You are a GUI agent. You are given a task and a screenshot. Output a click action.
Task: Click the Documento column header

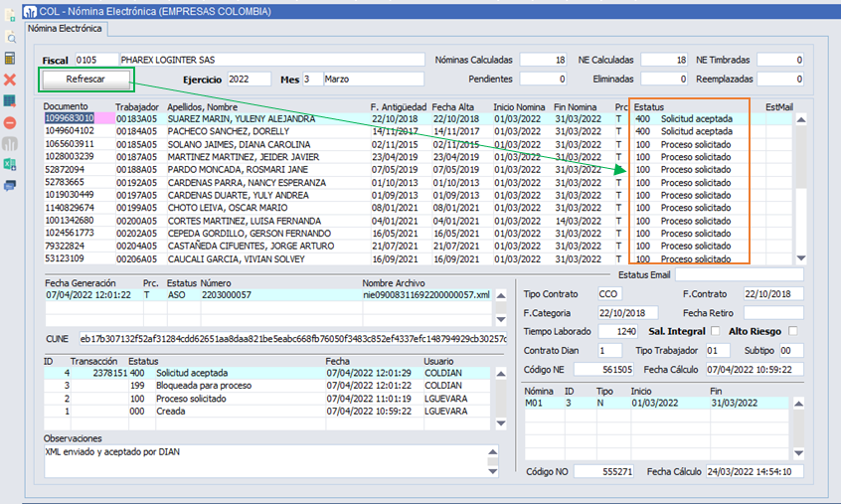coord(66,106)
